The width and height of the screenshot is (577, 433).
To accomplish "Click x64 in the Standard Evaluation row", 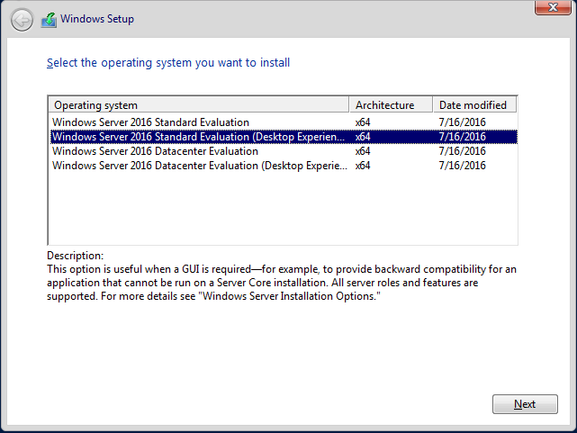I will point(362,122).
